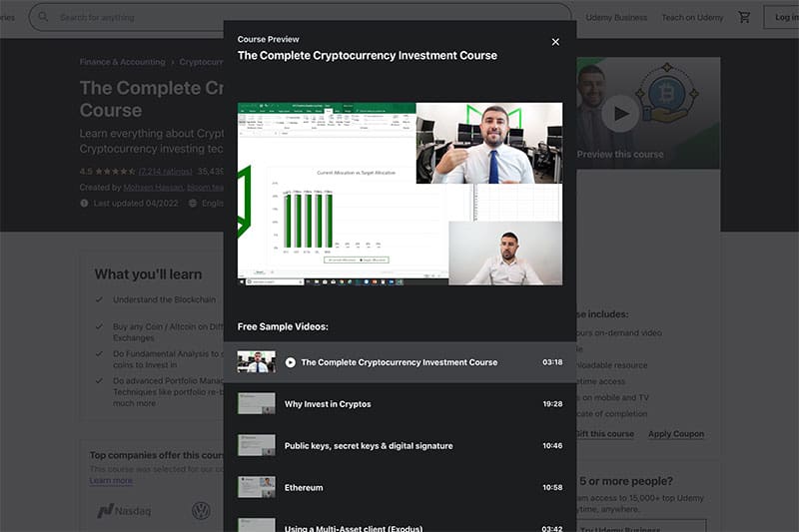
Task: Click the 10:46 duration label
Action: 552,445
